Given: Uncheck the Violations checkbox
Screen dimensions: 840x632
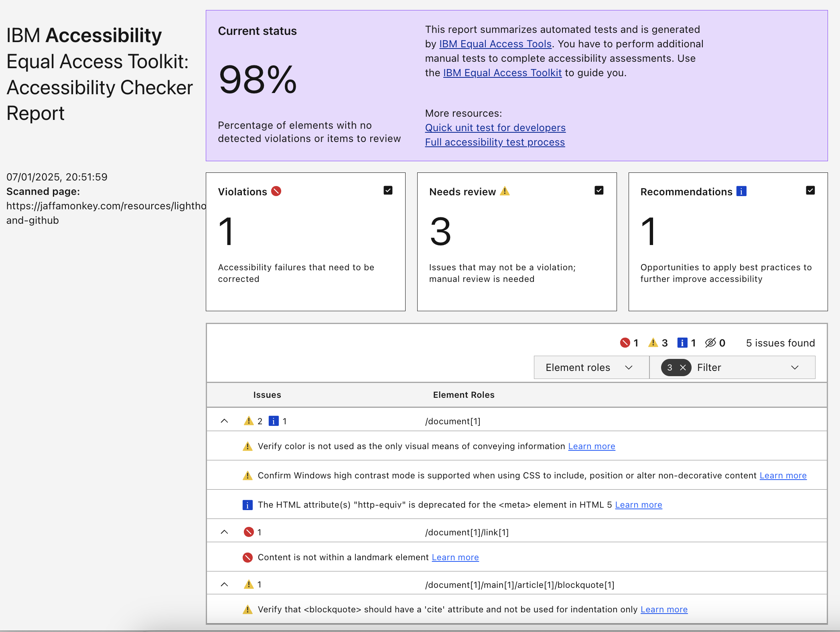Looking at the screenshot, I should pyautogui.click(x=388, y=190).
